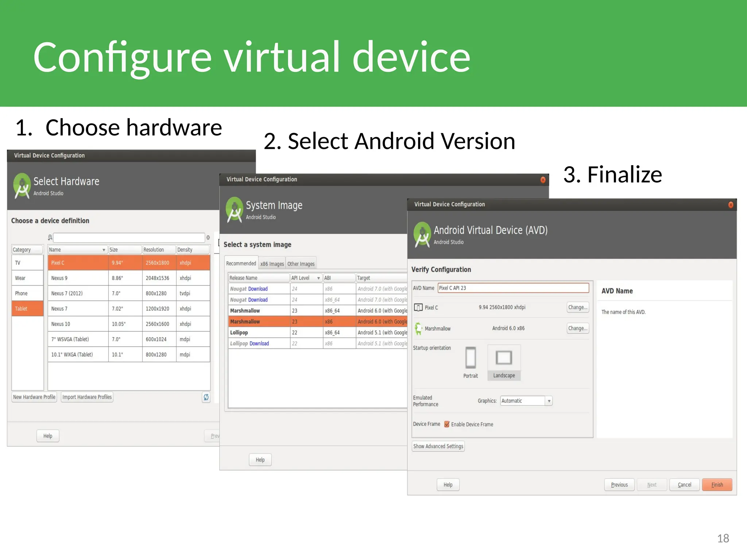Select highlighted Marshmallow x86 image row

[318, 322]
